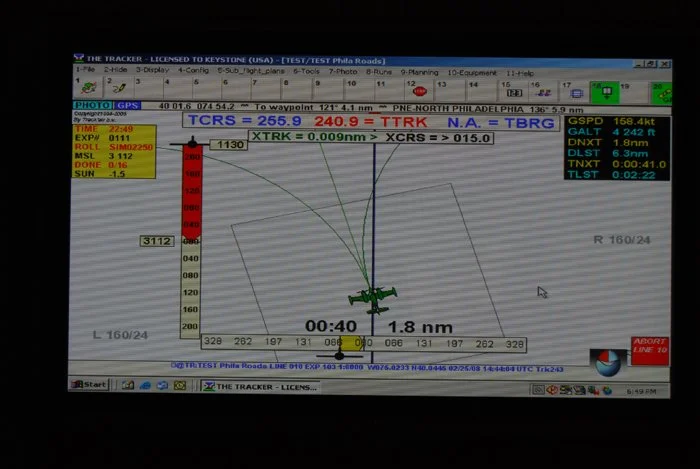Click the system tray clock

(641, 391)
